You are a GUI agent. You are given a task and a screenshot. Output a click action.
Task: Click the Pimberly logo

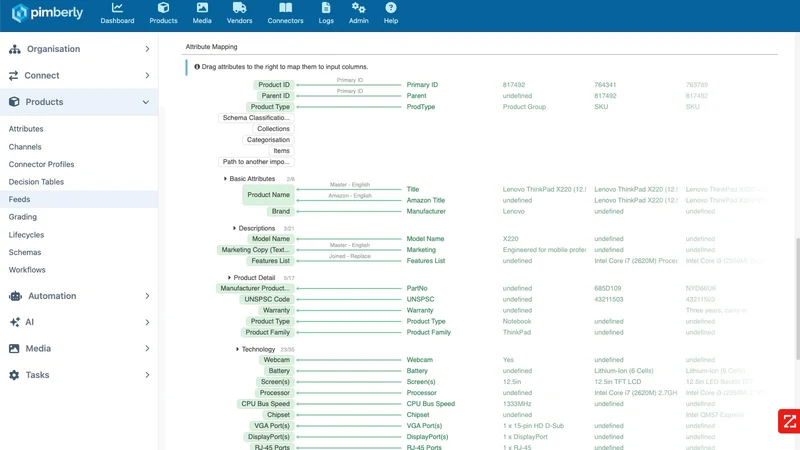[x=47, y=13]
